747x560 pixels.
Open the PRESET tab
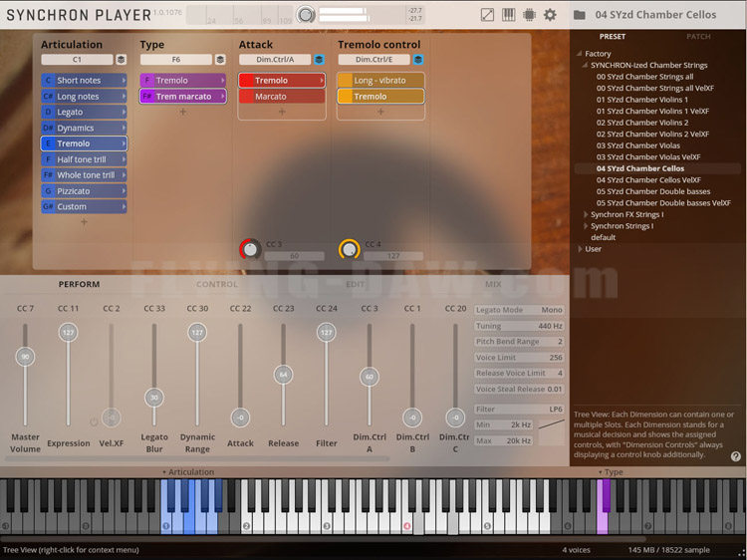pyautogui.click(x=613, y=37)
